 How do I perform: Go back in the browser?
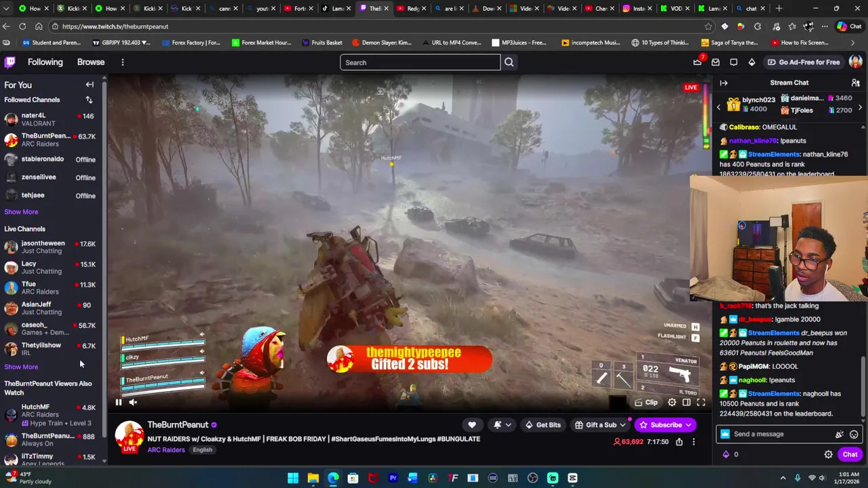click(6, 26)
